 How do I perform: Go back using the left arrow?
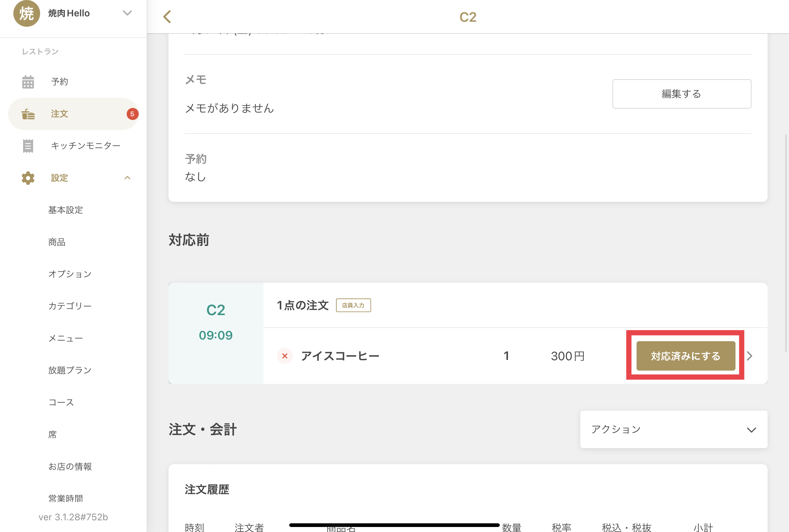(167, 17)
